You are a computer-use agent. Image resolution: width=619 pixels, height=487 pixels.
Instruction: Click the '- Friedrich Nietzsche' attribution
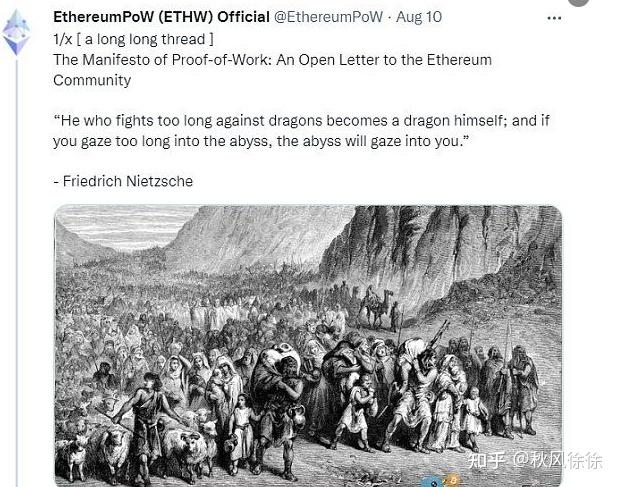click(123, 181)
